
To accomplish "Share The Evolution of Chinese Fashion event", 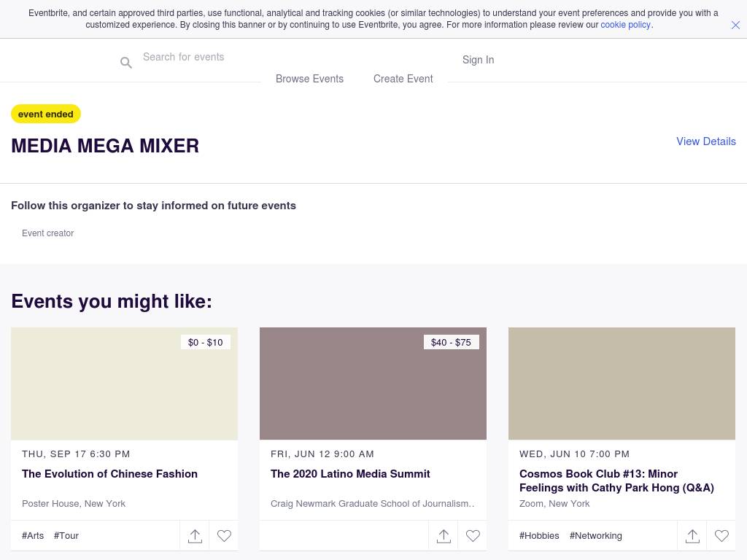I will tap(195, 536).
